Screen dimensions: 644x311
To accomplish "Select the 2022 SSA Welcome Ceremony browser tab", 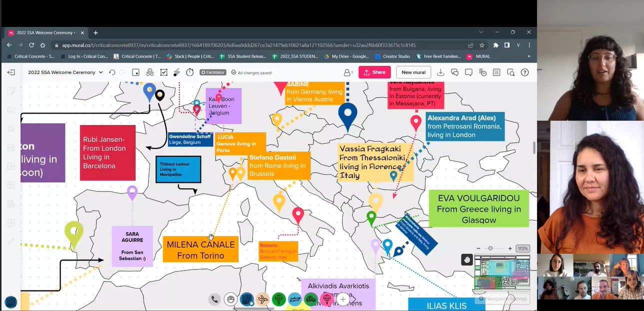I will 45,32.
